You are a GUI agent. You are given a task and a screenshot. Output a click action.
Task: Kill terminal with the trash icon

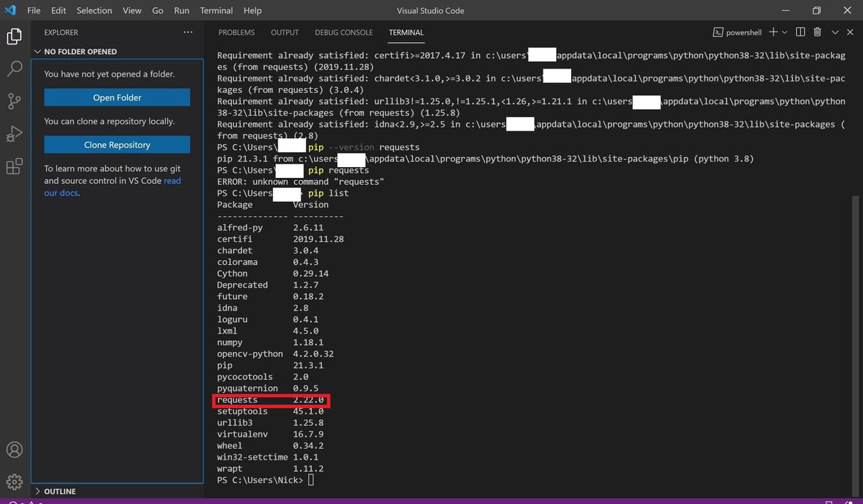pyautogui.click(x=817, y=32)
